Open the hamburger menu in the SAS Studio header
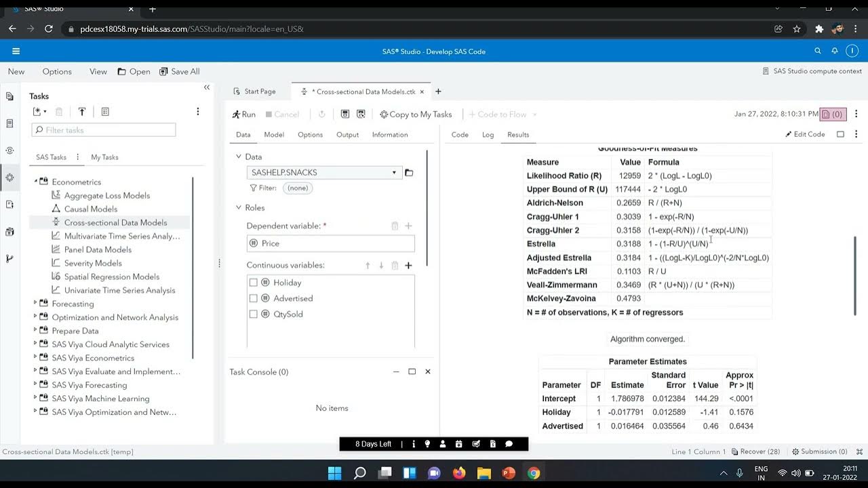Screen dimensions: 868x488 [x=16, y=51]
